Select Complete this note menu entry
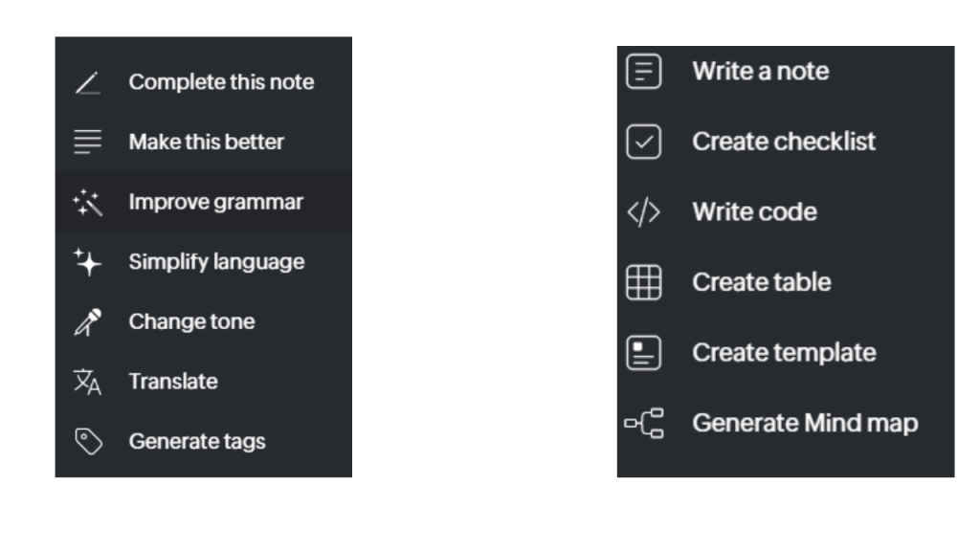980x551 pixels. 221,82
